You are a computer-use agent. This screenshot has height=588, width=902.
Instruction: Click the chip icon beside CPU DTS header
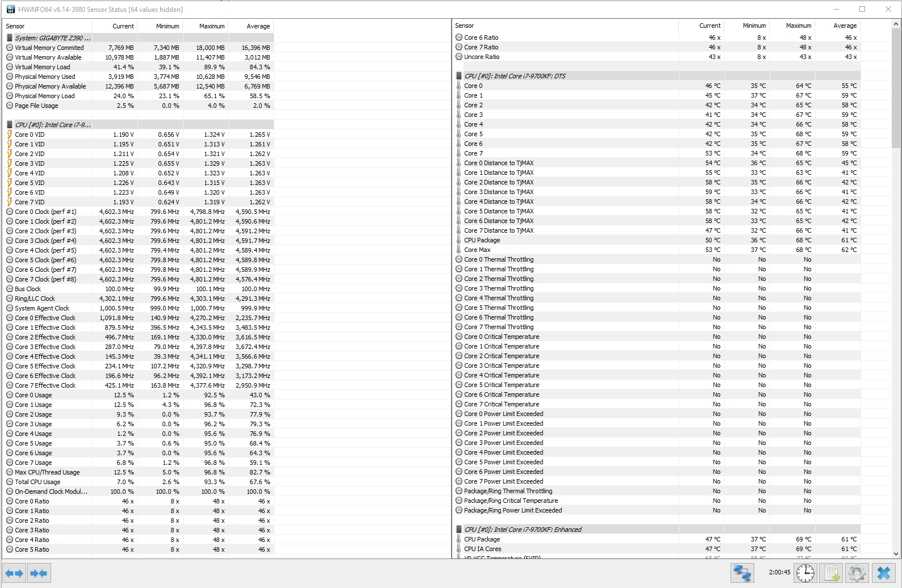(x=459, y=76)
